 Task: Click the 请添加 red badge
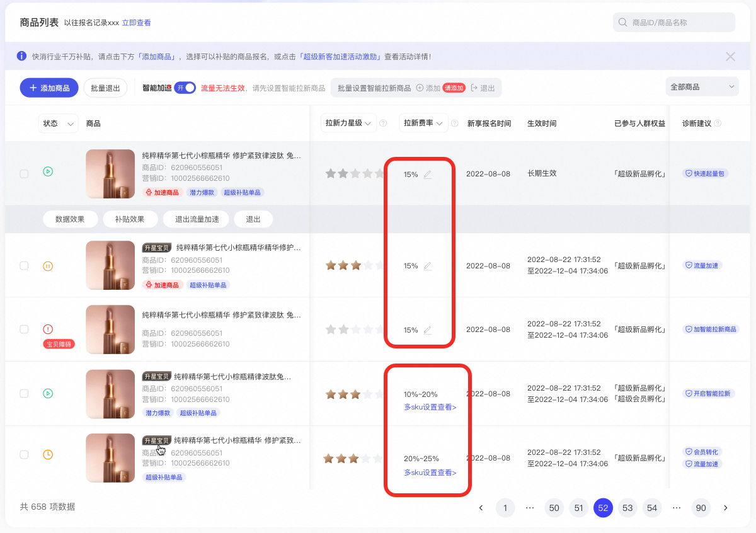(454, 88)
